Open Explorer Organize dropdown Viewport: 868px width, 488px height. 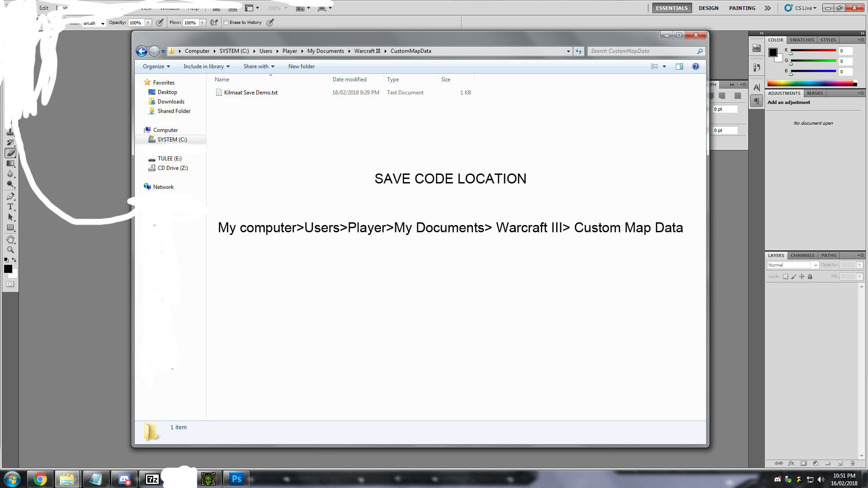tap(156, 66)
